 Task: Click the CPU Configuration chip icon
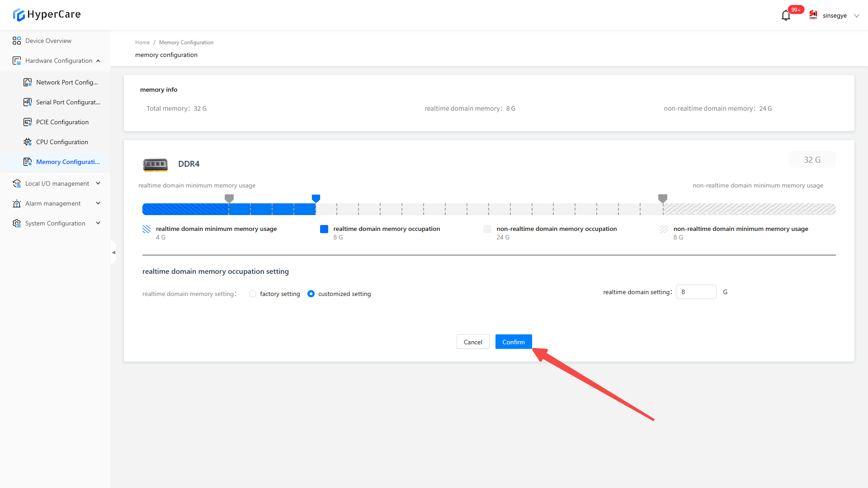pyautogui.click(x=28, y=142)
